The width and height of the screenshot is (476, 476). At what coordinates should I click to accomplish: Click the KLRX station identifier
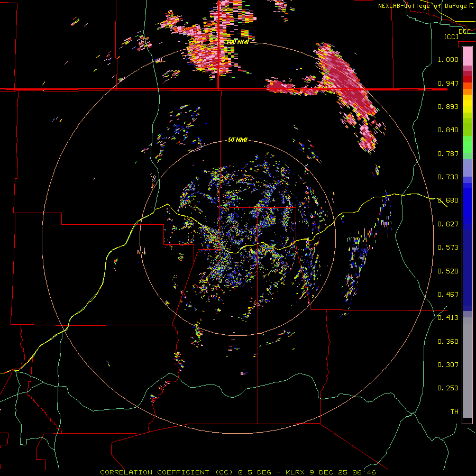point(296,472)
